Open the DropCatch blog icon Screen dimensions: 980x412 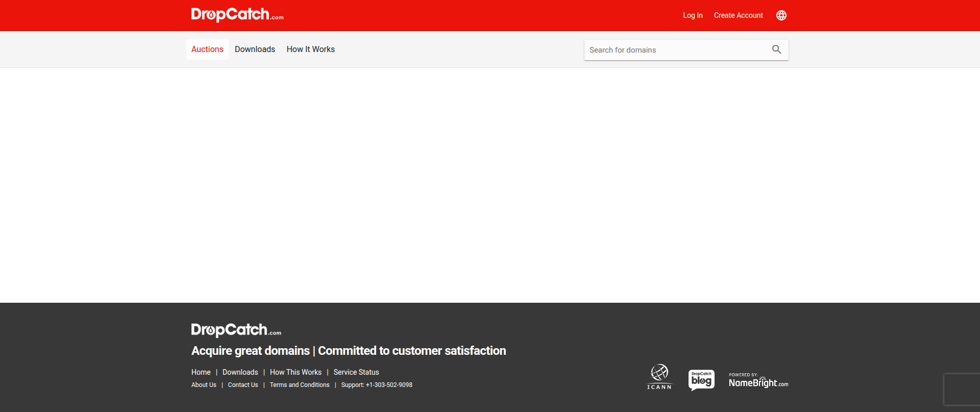coord(701,380)
